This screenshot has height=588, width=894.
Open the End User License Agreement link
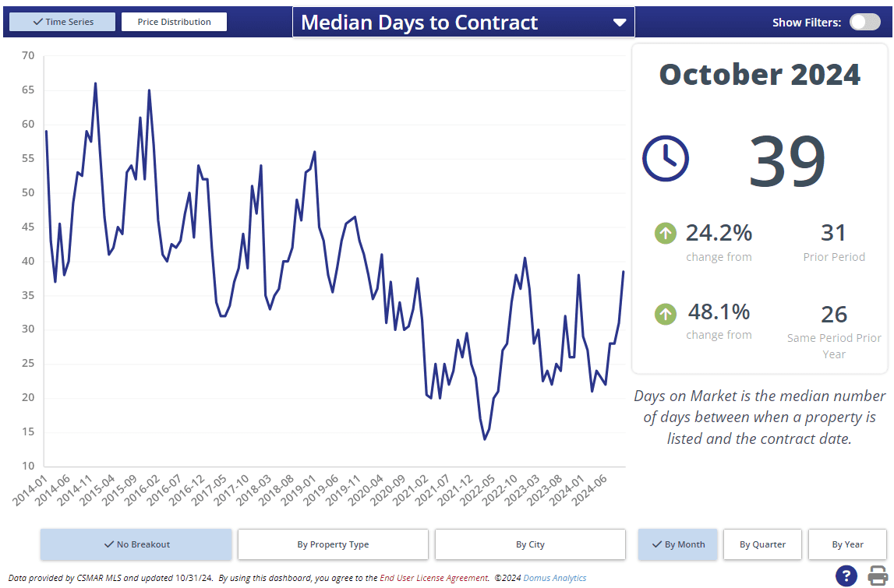pos(434,578)
